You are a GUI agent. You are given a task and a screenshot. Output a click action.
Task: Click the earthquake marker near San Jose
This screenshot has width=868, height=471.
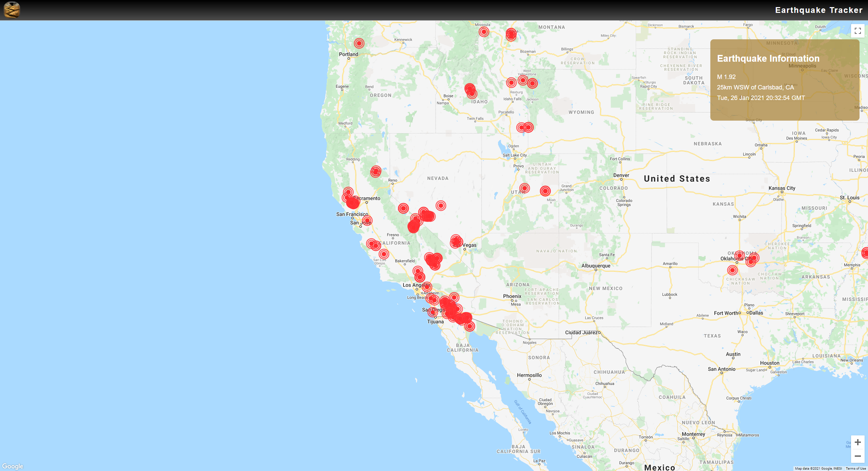pos(367,221)
